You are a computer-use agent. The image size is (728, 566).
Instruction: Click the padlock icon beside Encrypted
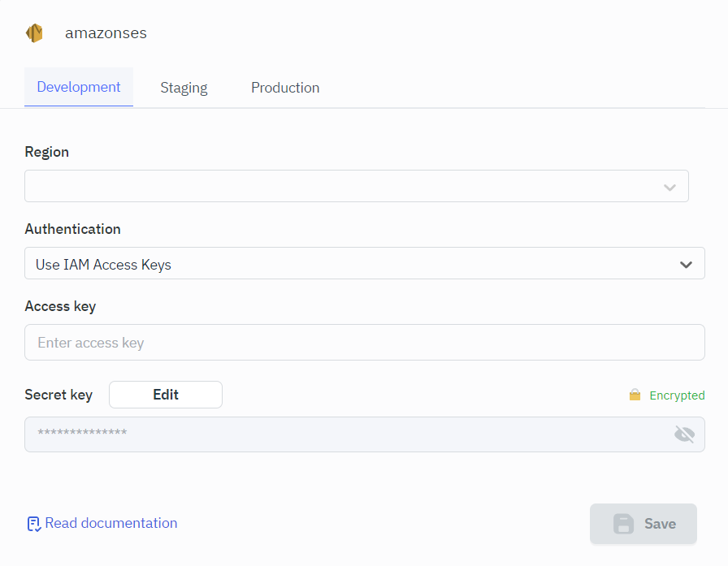(635, 395)
